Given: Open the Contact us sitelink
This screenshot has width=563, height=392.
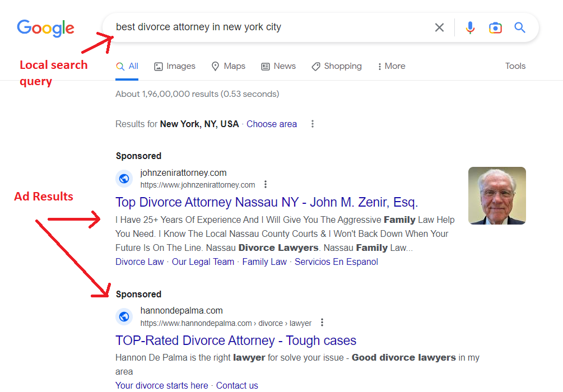Looking at the screenshot, I should pos(237,385).
